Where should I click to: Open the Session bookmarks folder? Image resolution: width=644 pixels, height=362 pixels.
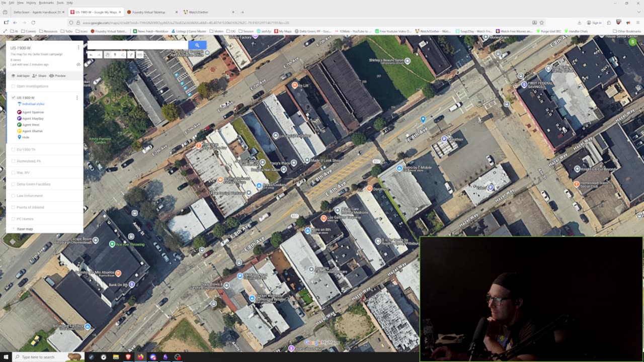click(x=246, y=31)
